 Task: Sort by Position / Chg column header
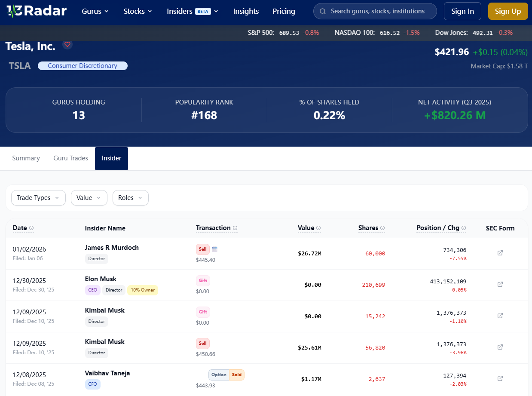[x=438, y=228]
